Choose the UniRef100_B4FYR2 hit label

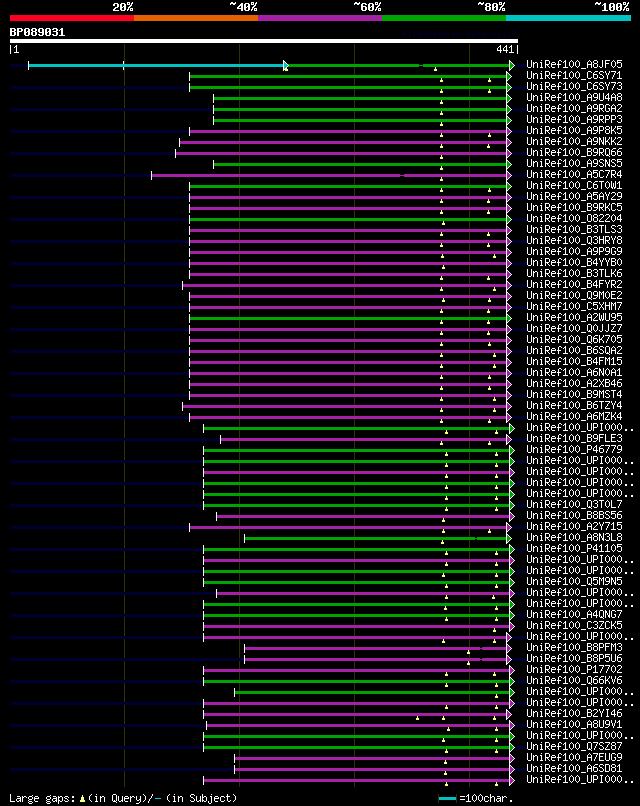(574, 285)
